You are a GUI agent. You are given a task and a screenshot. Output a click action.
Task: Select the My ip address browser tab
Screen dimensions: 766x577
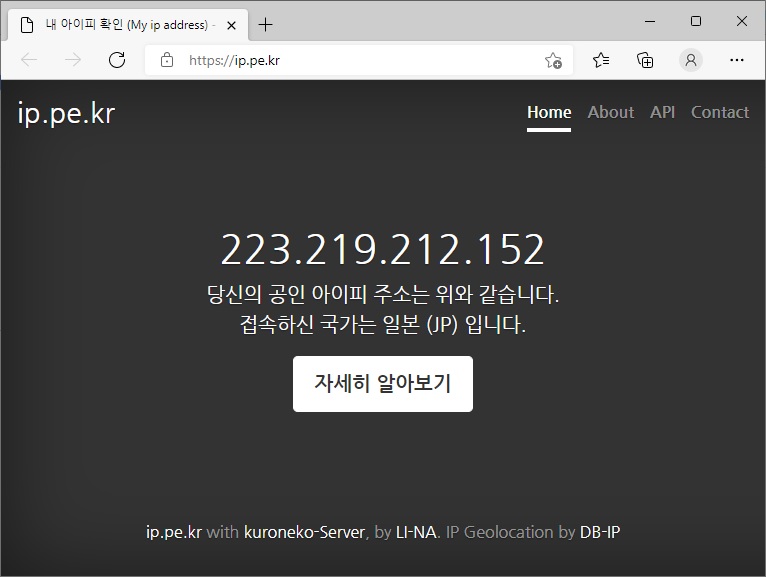128,24
